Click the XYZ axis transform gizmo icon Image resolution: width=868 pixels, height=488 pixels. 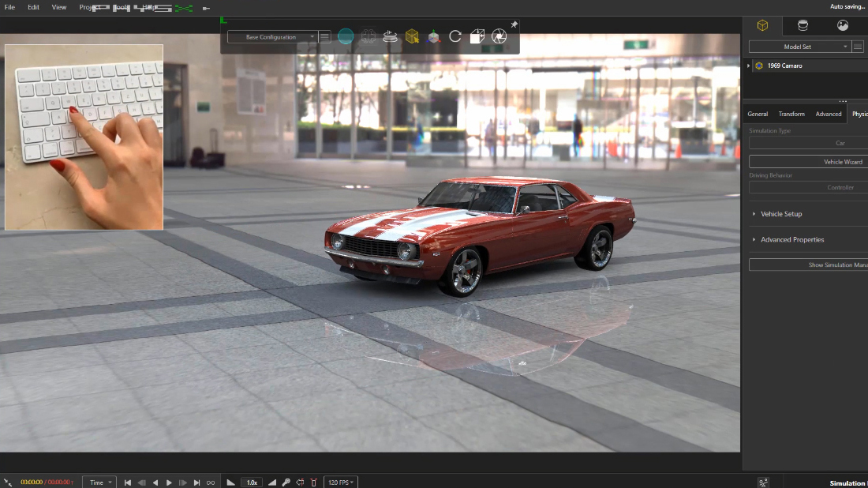click(433, 36)
